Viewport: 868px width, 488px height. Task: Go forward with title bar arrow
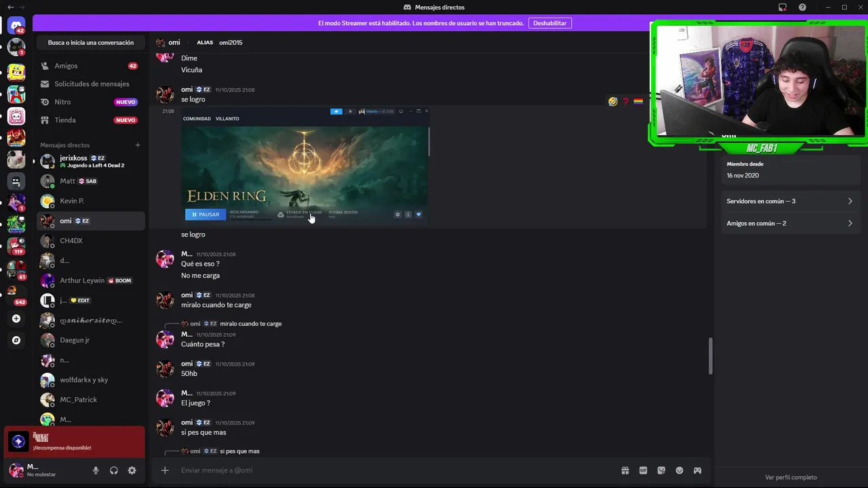(x=22, y=7)
